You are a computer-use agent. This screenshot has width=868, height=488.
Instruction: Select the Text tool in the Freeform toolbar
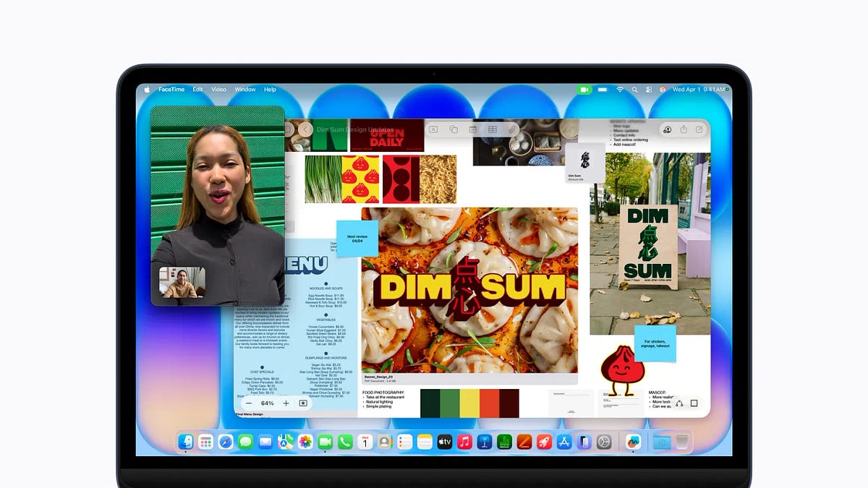434,129
